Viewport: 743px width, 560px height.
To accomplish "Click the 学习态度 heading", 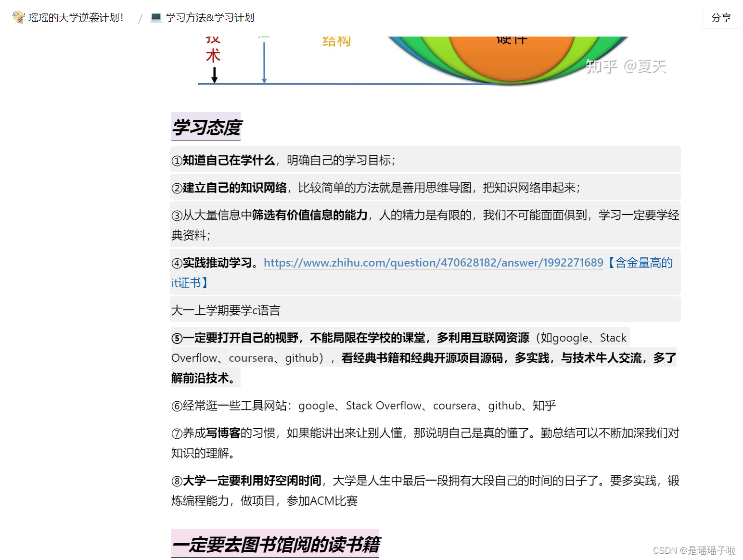I will (x=205, y=127).
